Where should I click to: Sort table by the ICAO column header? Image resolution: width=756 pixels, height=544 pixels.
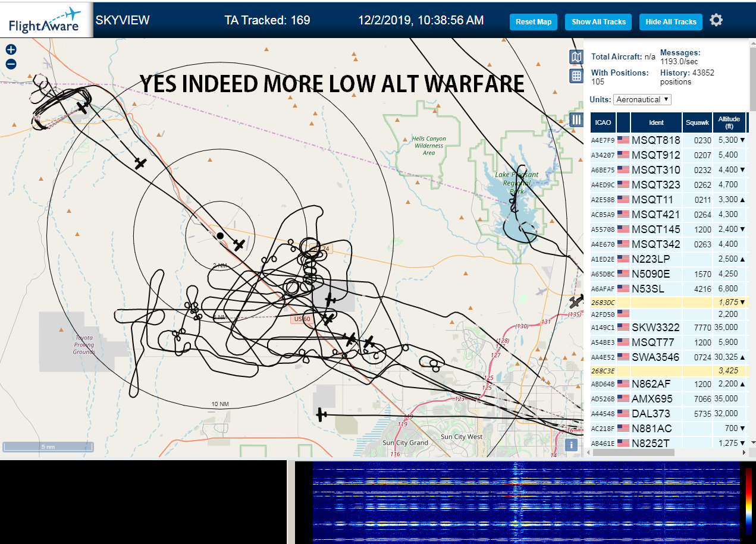603,122
